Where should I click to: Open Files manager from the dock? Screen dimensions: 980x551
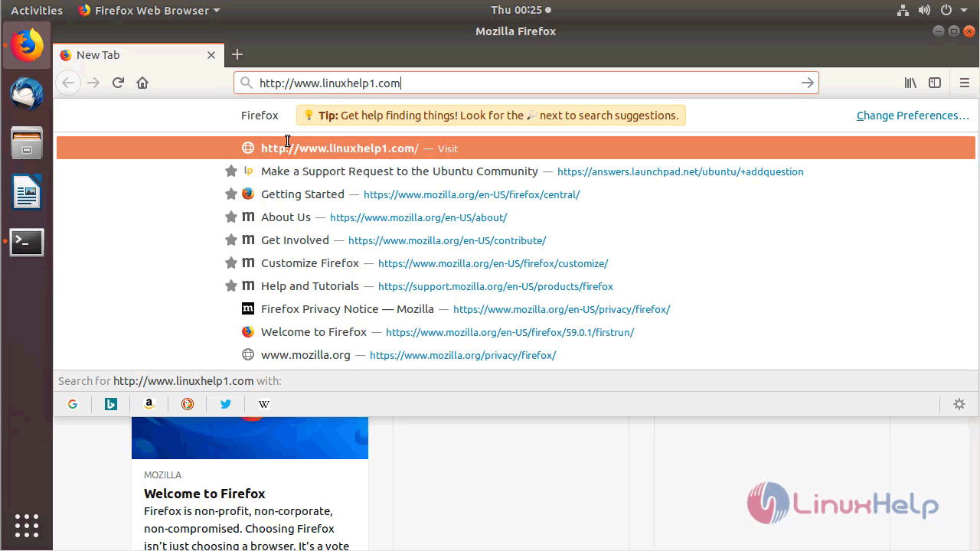tap(27, 143)
